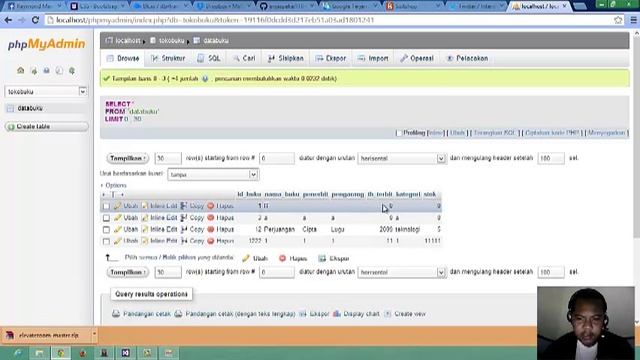The image size is (640, 360).
Task: Open download item dropdown arrow in download bar
Action: [x=94, y=335]
